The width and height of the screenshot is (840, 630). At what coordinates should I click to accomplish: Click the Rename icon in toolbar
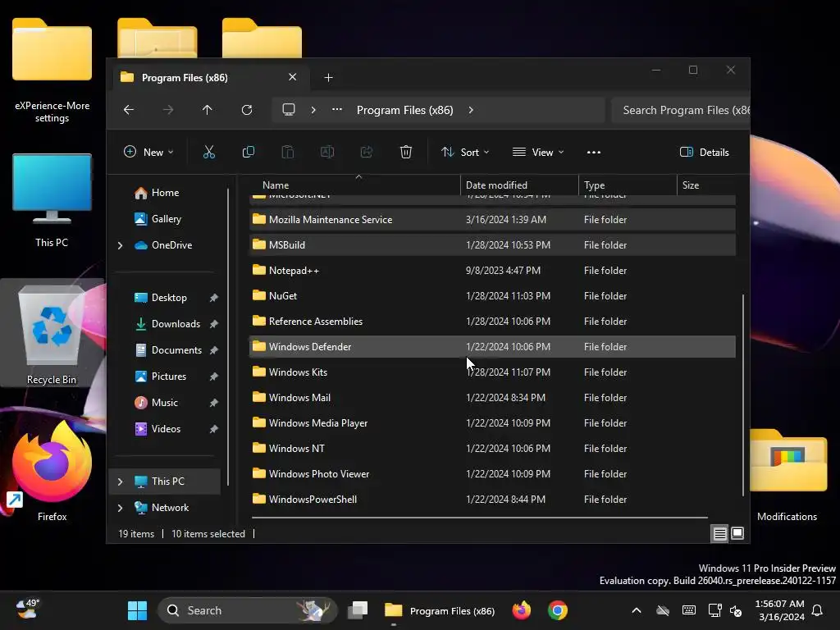click(326, 152)
